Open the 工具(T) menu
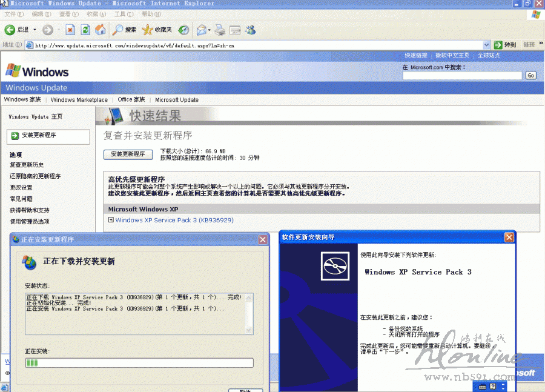This screenshot has height=392, width=545. (x=124, y=15)
